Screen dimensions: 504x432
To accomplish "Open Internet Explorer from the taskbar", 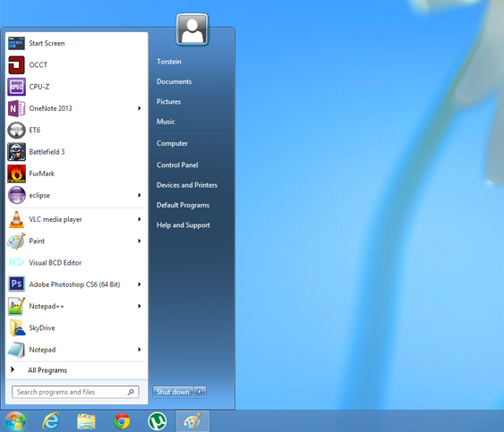I will 51,420.
